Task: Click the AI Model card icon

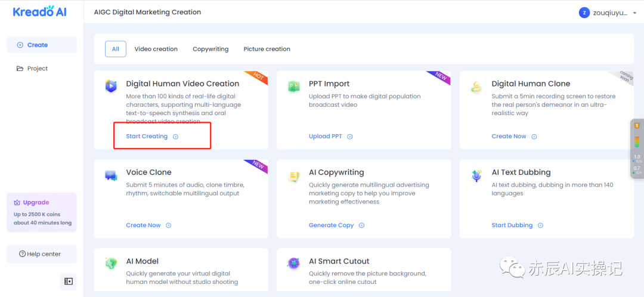Action: tap(111, 264)
